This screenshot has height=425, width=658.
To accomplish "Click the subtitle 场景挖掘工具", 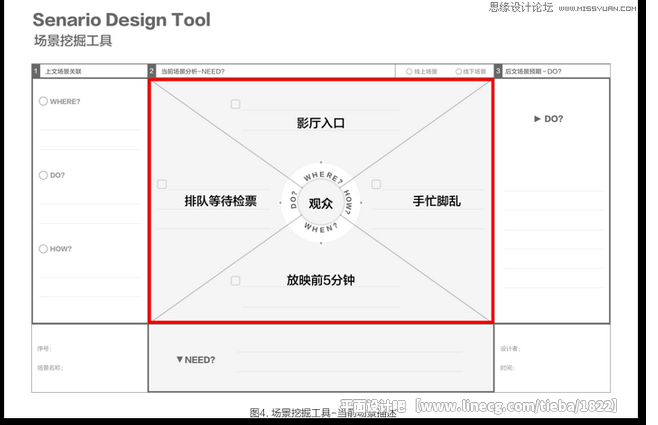I will [x=73, y=41].
